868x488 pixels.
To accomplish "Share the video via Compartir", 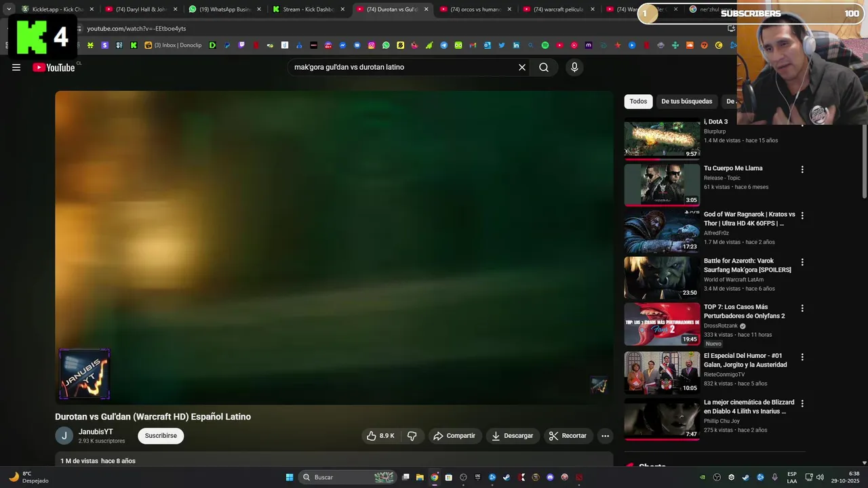I will point(454,436).
